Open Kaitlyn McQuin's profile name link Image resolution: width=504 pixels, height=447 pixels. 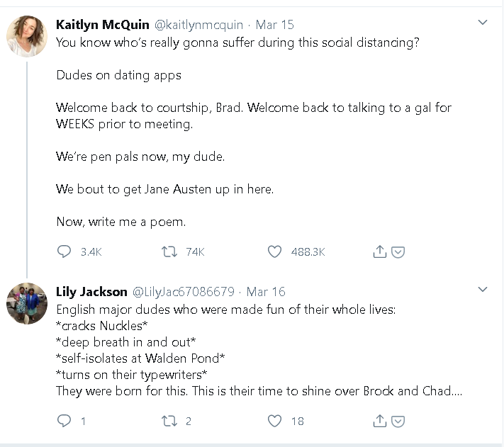tap(103, 25)
